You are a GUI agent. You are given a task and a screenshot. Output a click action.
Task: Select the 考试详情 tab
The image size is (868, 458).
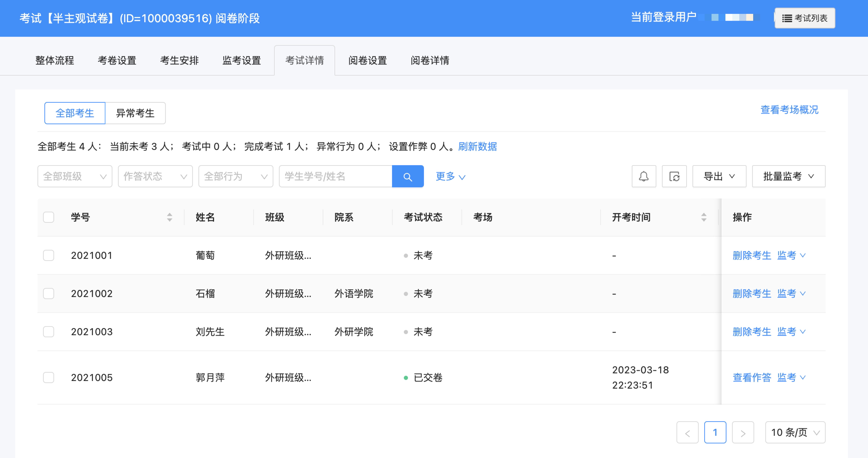tap(305, 60)
